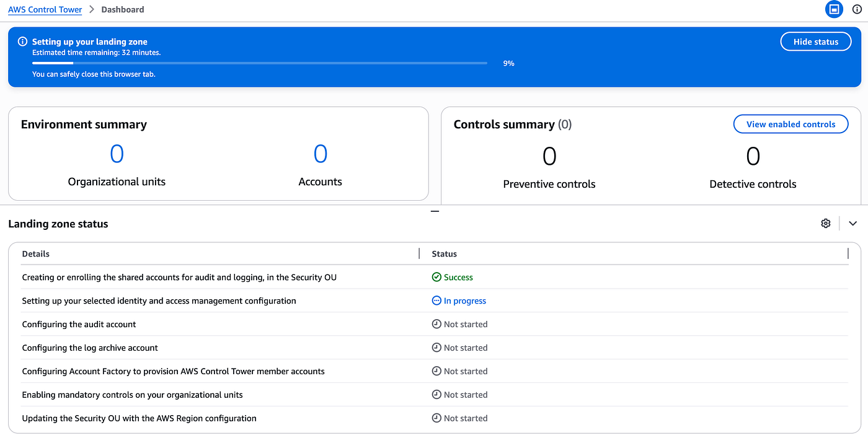This screenshot has height=443, width=868.
Task: Click the info icon in the landing zone banner
Action: coord(23,42)
